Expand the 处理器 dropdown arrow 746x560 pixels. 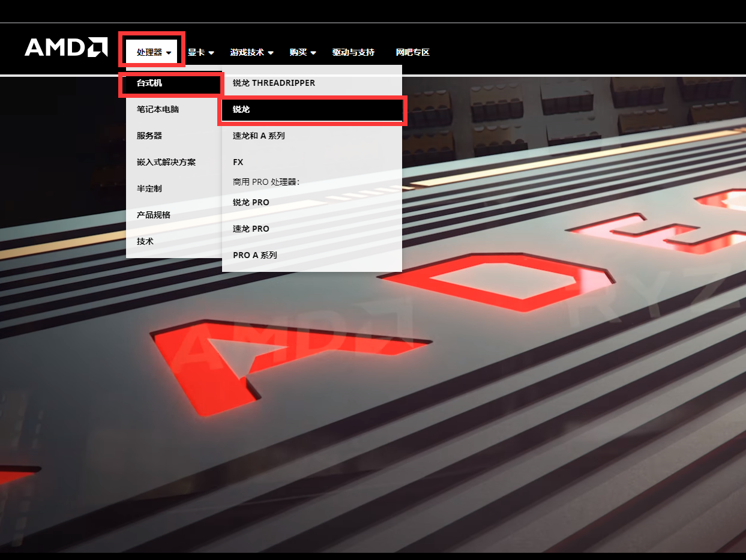coord(169,53)
